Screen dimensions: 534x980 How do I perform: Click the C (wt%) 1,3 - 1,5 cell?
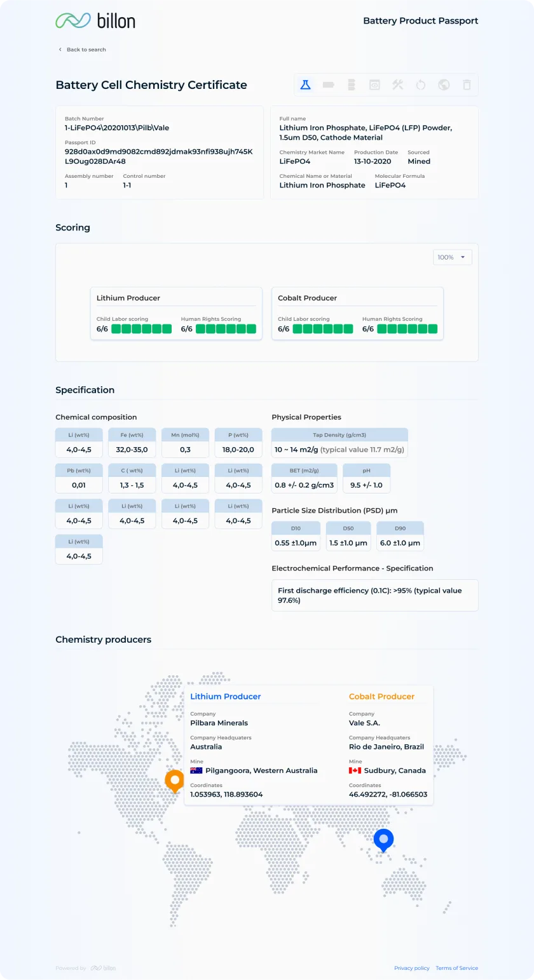click(132, 478)
